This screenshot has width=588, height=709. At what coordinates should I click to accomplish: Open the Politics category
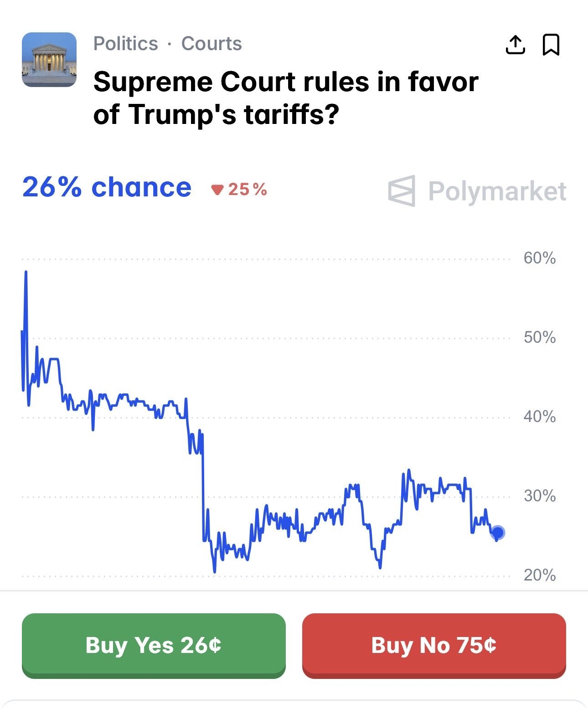click(x=125, y=44)
